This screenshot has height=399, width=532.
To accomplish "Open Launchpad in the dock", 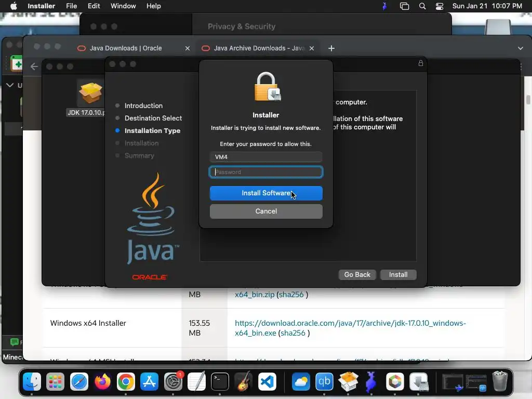I will pyautogui.click(x=55, y=382).
